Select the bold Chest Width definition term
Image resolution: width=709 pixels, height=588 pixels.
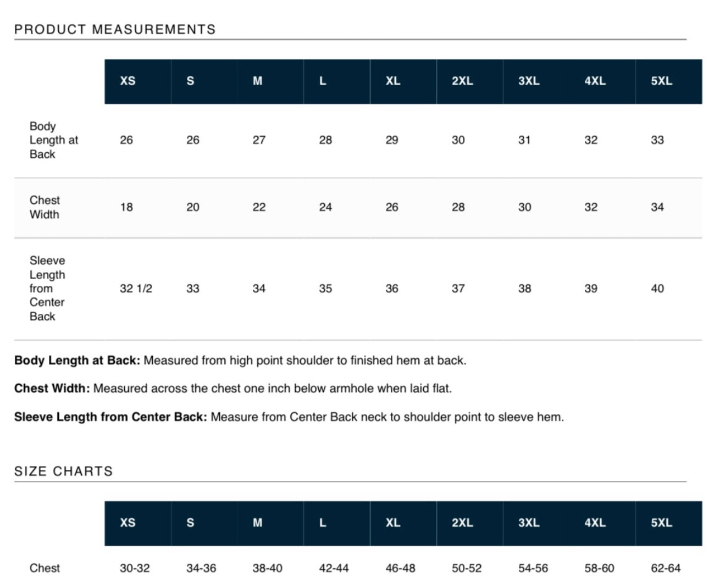pyautogui.click(x=52, y=389)
